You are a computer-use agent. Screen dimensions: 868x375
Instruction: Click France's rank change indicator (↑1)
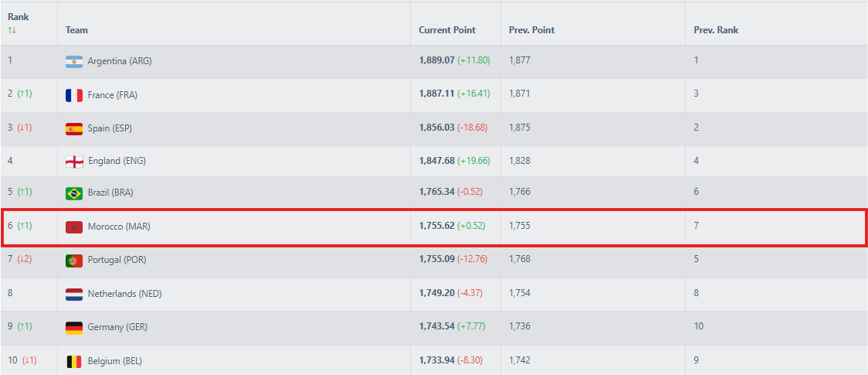pos(25,94)
